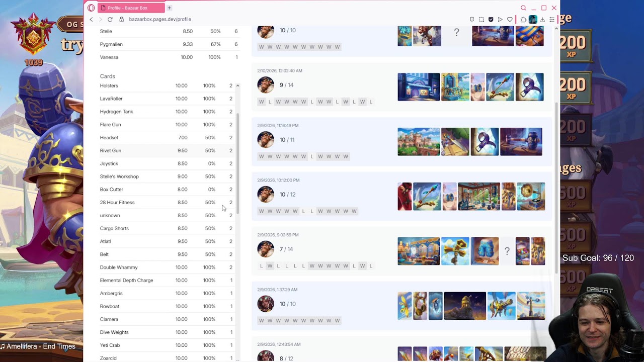Click the play arrow toolbar icon
This screenshot has height=362, width=644.
pos(500,20)
